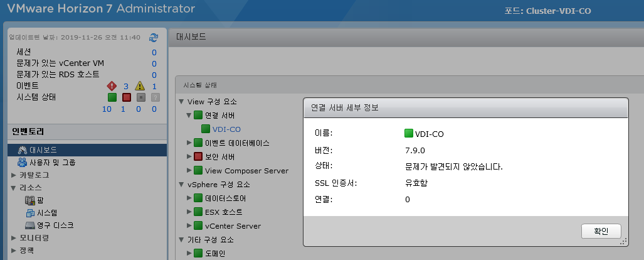
Task: Click the 도메인 green status icon
Action: click(198, 253)
